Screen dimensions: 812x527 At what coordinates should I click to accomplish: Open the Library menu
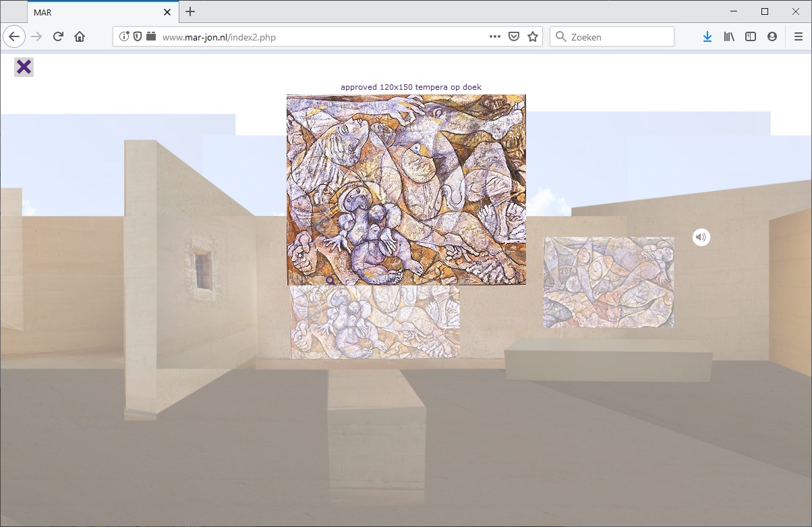click(729, 37)
